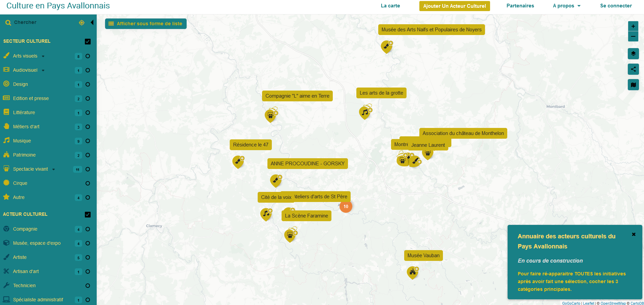Click Se connecter in the top menu
Image resolution: width=644 pixels, height=305 pixels.
(x=616, y=6)
